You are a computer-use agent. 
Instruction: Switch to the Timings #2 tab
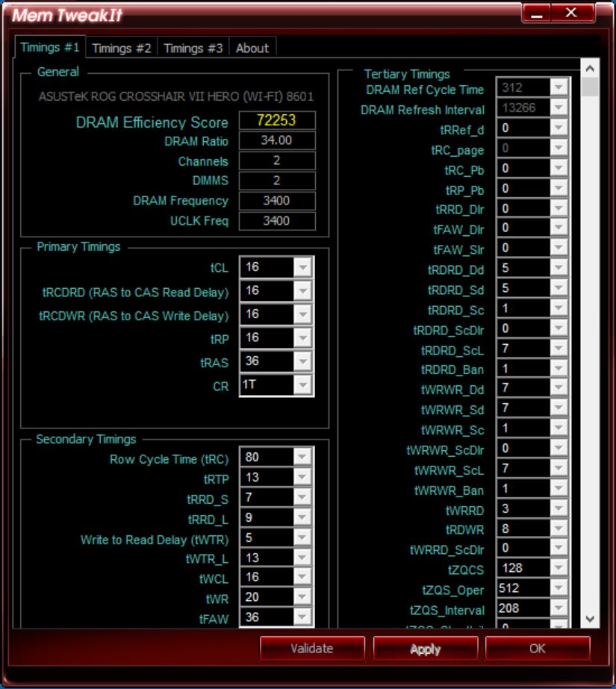coord(121,48)
